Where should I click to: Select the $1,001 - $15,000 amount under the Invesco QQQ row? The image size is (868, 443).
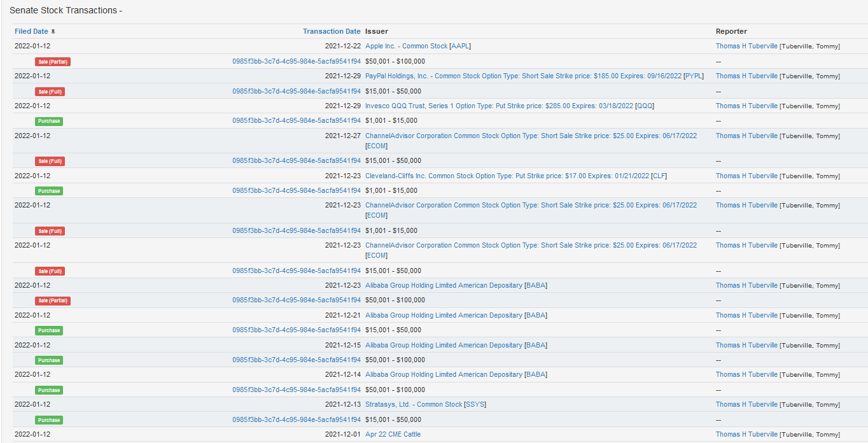[391, 120]
